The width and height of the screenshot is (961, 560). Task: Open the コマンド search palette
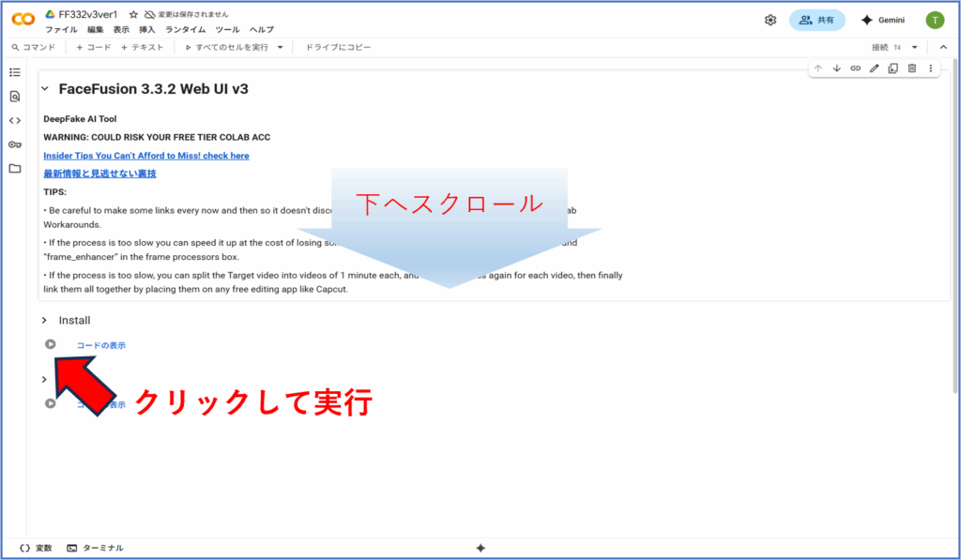34,47
